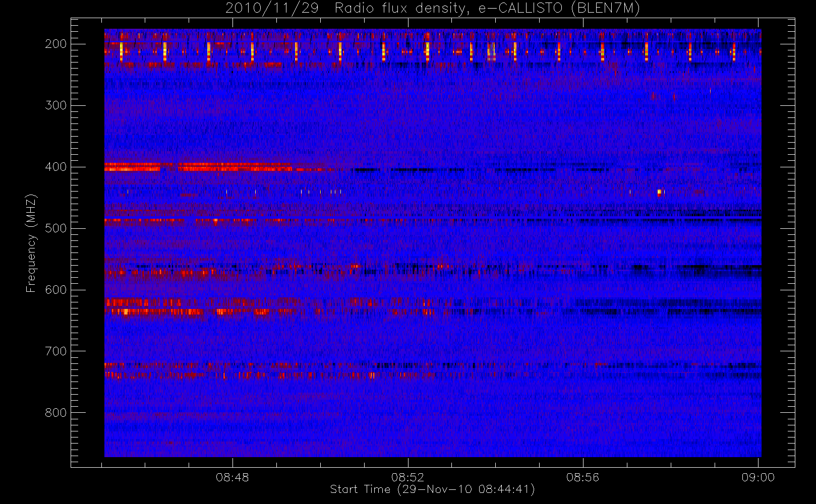This screenshot has width=816, height=504.
Task: Click the 08:52 time tick label
Action: 407,477
